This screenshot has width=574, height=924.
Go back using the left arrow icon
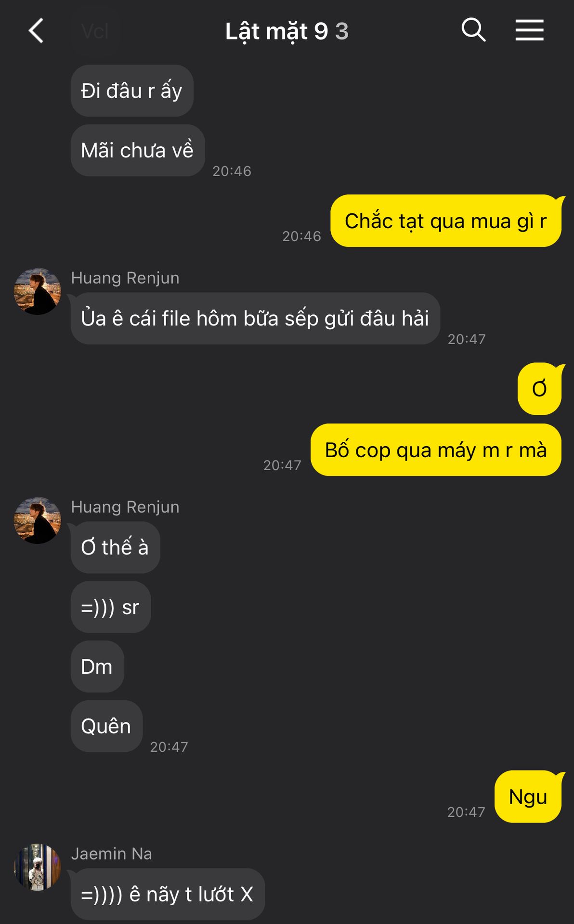pyautogui.click(x=36, y=31)
